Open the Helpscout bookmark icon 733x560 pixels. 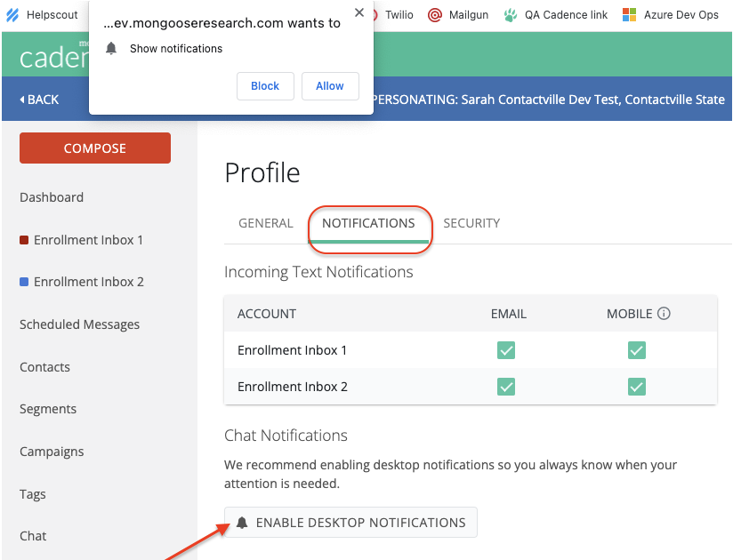(x=12, y=15)
